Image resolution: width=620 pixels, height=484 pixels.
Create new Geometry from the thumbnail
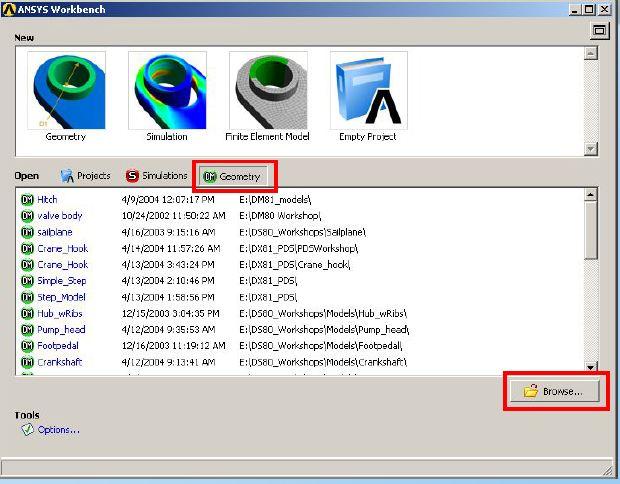[x=66, y=90]
